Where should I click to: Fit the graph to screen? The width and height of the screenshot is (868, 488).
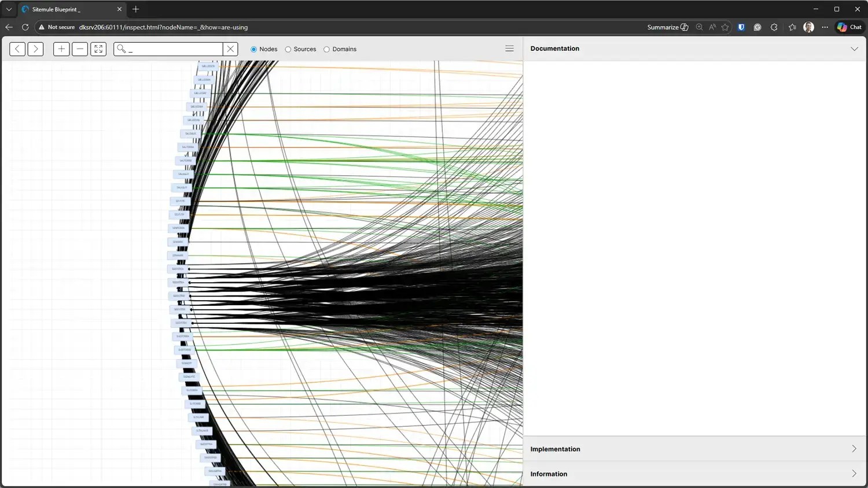click(x=98, y=49)
